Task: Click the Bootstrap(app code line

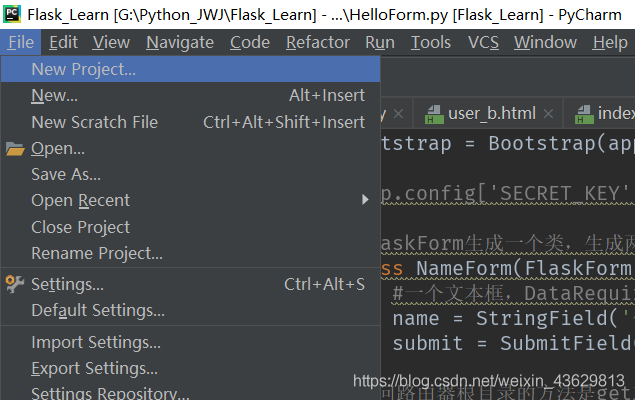Action: coord(508,144)
